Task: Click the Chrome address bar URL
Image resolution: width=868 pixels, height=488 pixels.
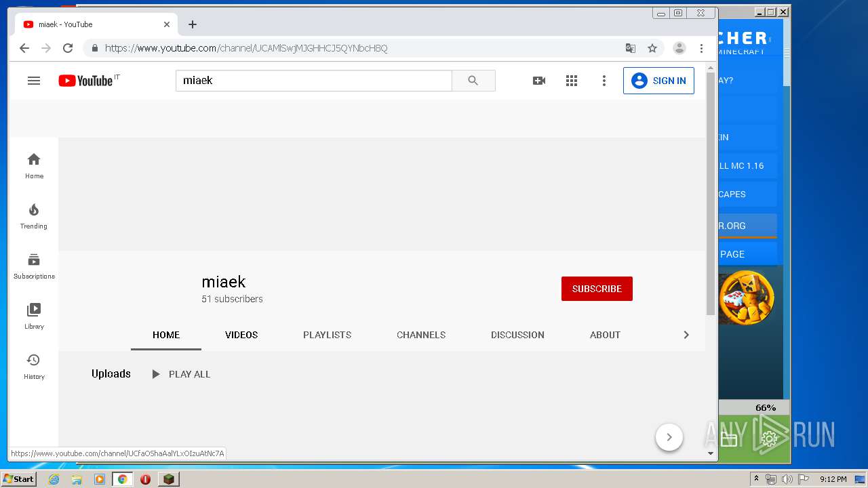Action: coord(246,48)
